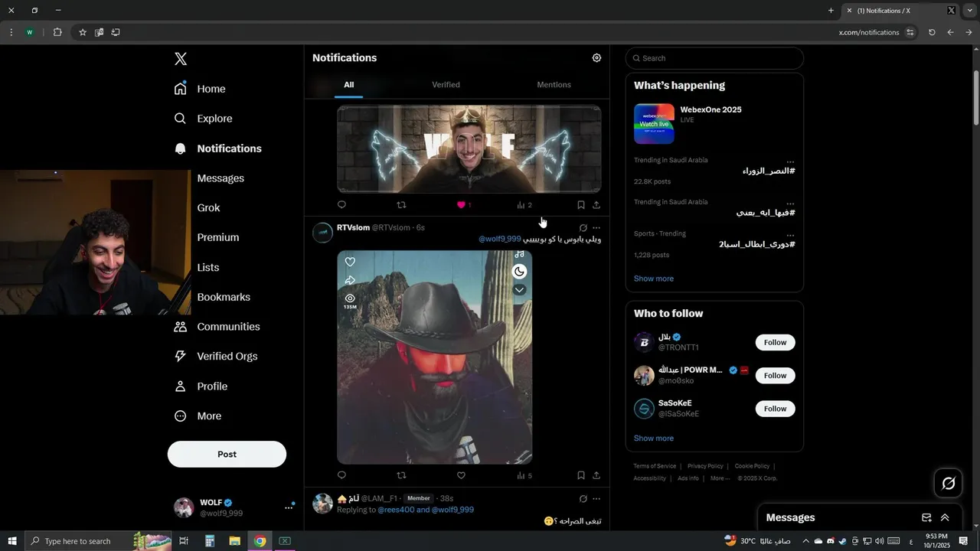Open the Privacy Policy footer link

coord(705,466)
